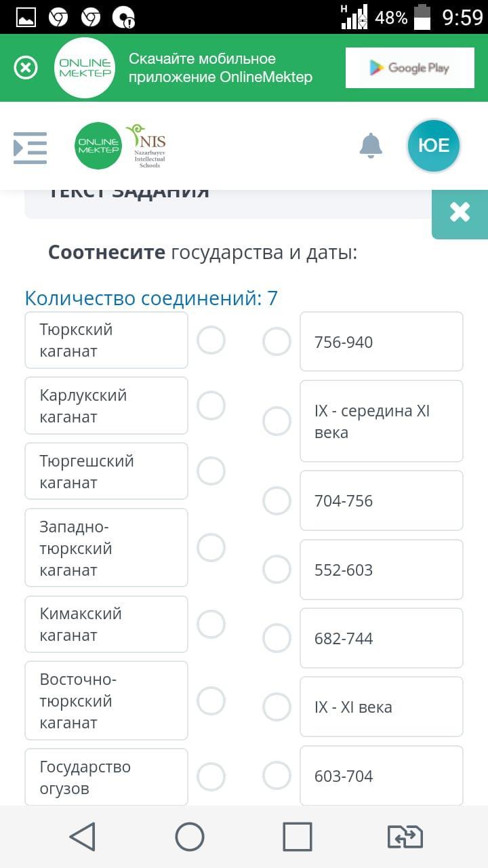Open the hamburger side menu
This screenshot has width=488, height=868.
pyautogui.click(x=30, y=148)
